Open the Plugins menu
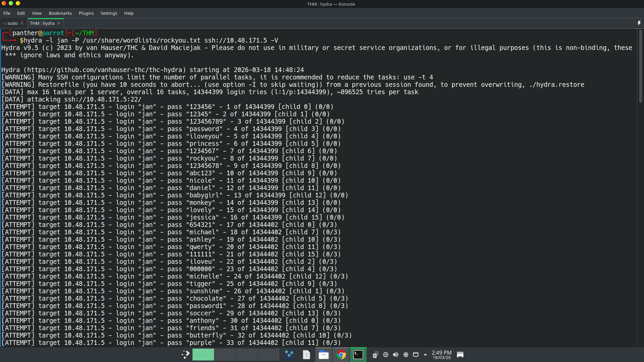The height and width of the screenshot is (362, 644). (86, 13)
